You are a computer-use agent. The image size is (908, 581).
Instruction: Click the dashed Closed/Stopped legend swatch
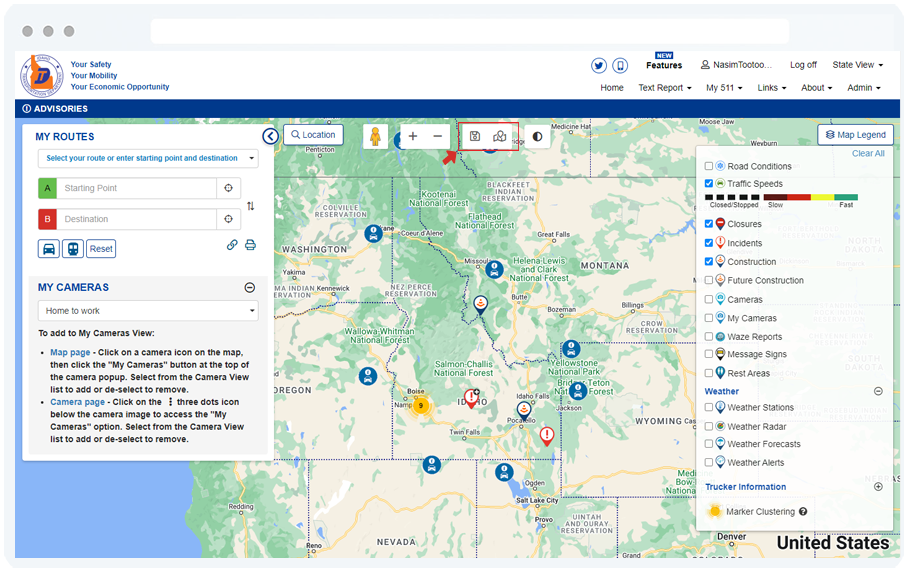(x=733, y=198)
